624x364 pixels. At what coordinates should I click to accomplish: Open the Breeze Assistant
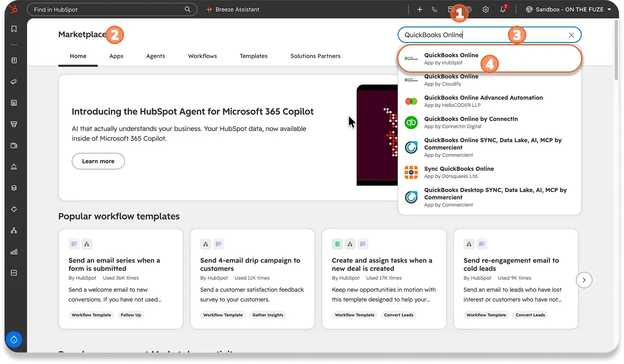click(233, 9)
